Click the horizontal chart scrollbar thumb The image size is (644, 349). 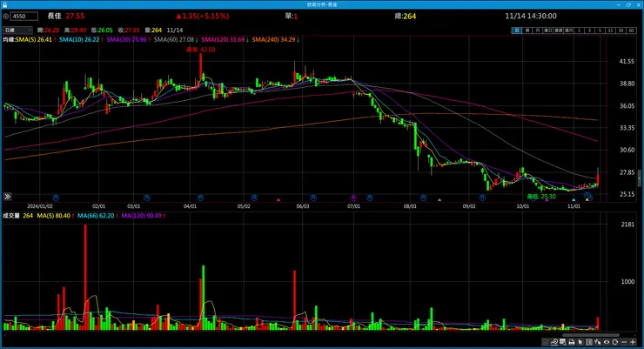click(x=591, y=335)
